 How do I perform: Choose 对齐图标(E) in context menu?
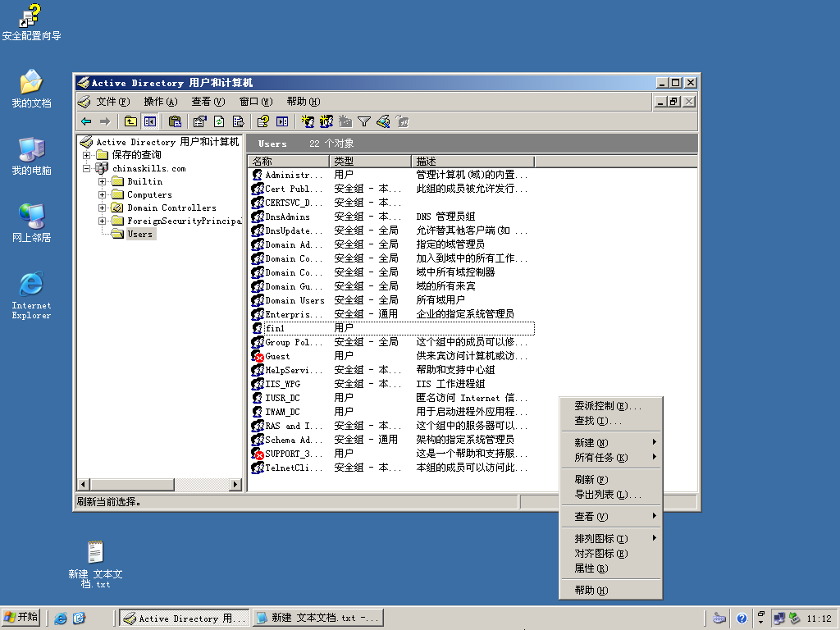[x=610, y=554]
